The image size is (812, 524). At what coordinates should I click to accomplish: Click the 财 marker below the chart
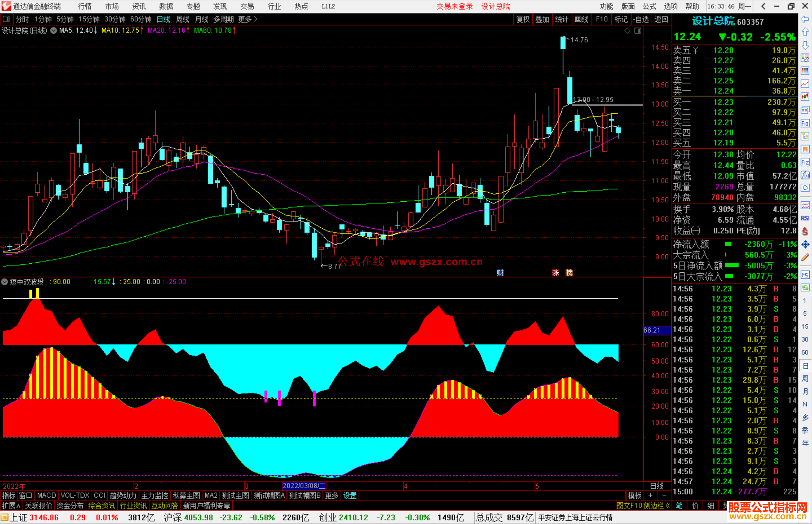point(500,273)
